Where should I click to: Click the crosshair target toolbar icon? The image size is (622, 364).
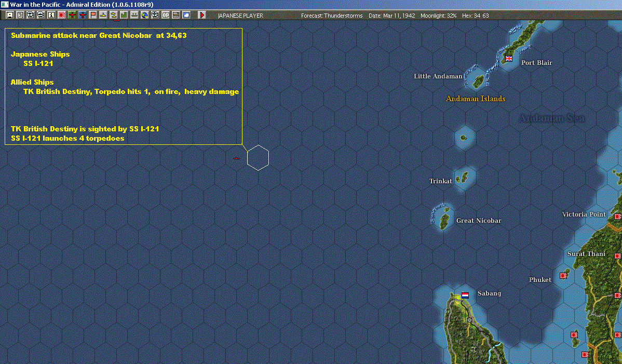click(155, 15)
